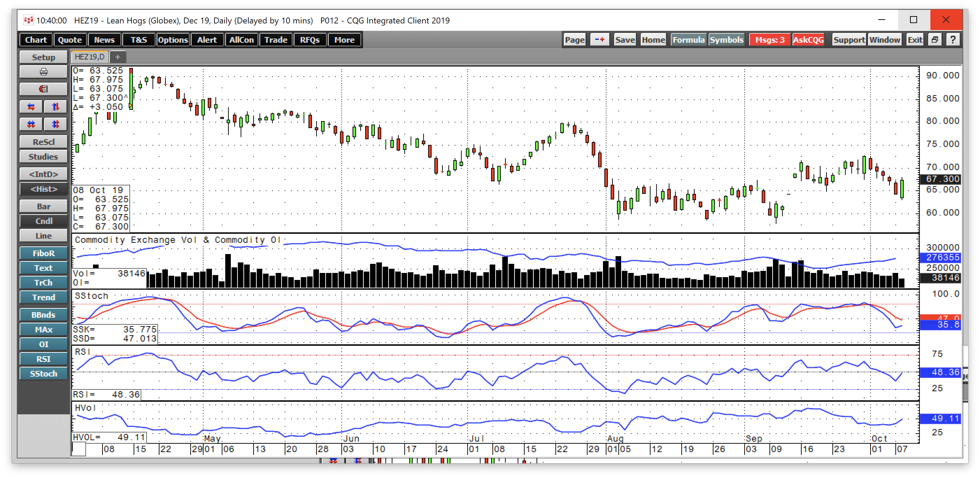980x478 pixels.
Task: Open the News menu
Action: click(x=104, y=40)
